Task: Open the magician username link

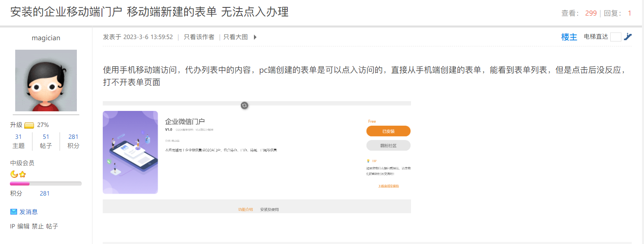Action: [x=46, y=38]
